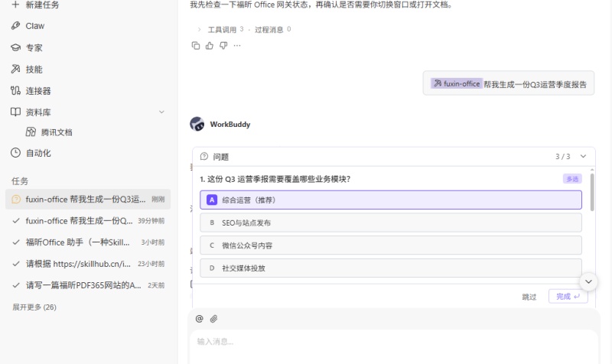Click the question mark icon beside 问题
Image resolution: width=612 pixels, height=364 pixels.
click(204, 157)
